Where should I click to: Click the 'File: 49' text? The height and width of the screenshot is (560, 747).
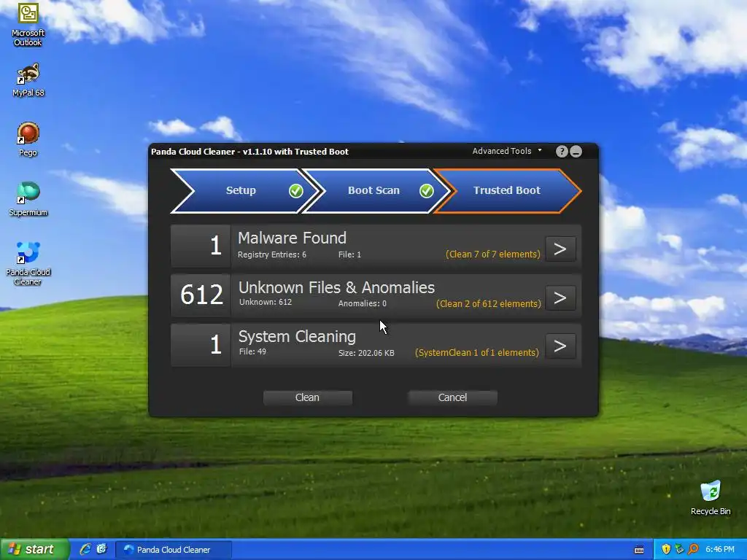coord(252,351)
